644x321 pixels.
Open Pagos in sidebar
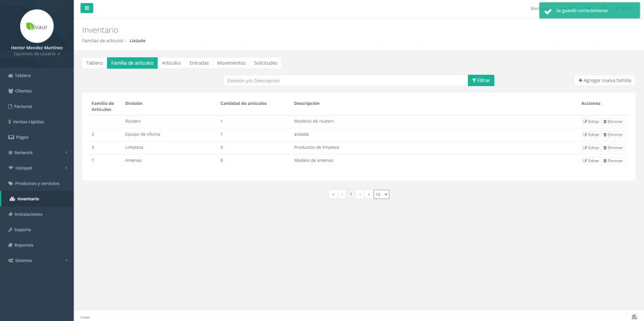[37, 137]
